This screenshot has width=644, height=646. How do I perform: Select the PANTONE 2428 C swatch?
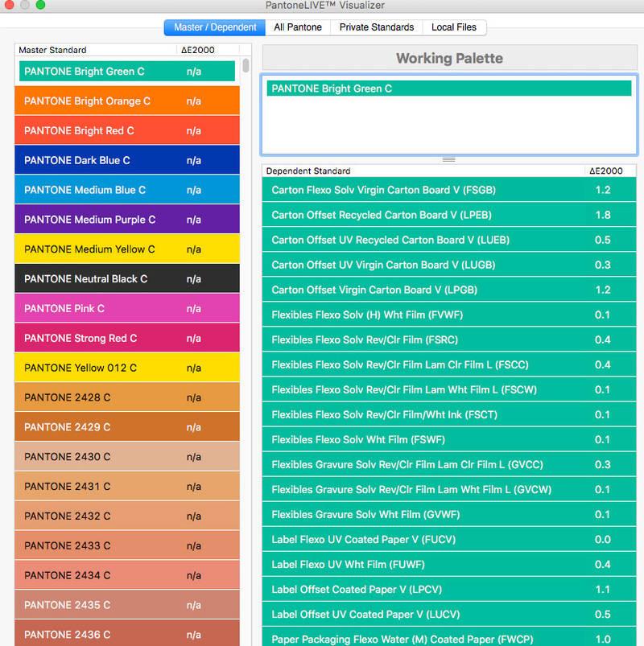(x=127, y=397)
